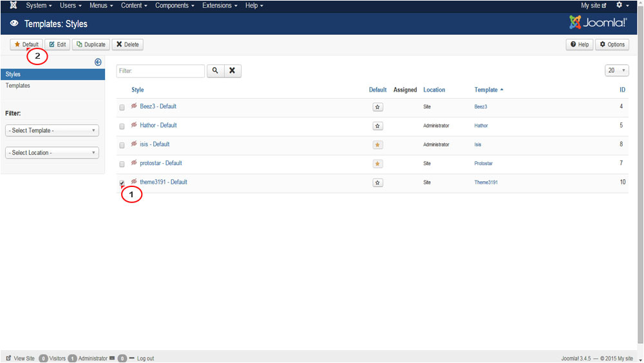Click the default star for isis - Default
This screenshot has width=644, height=363.
(x=377, y=144)
